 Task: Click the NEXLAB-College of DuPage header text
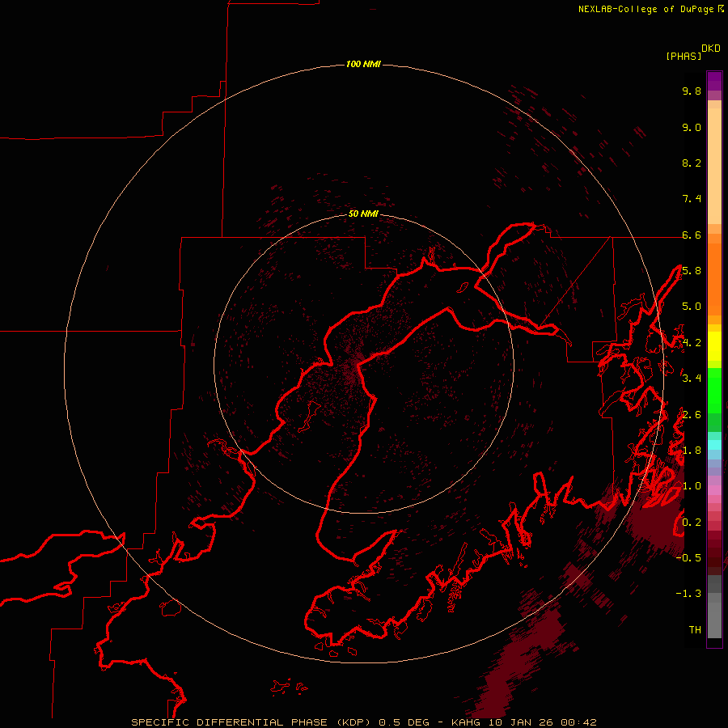click(x=645, y=9)
